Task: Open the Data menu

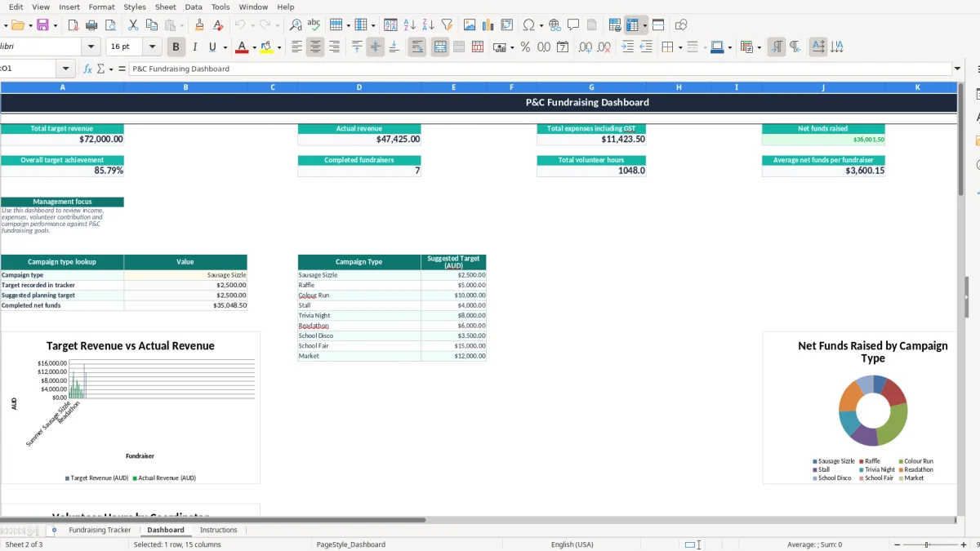Action: pyautogui.click(x=194, y=7)
